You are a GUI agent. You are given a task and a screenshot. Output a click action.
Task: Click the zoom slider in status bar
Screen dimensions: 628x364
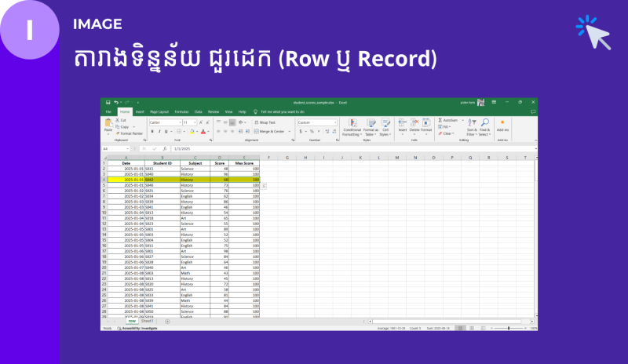coord(508,328)
